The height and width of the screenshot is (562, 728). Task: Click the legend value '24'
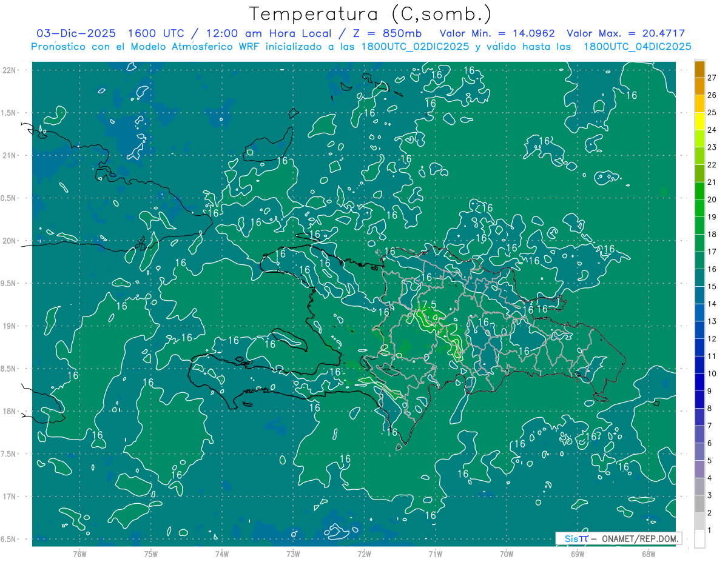pos(712,130)
